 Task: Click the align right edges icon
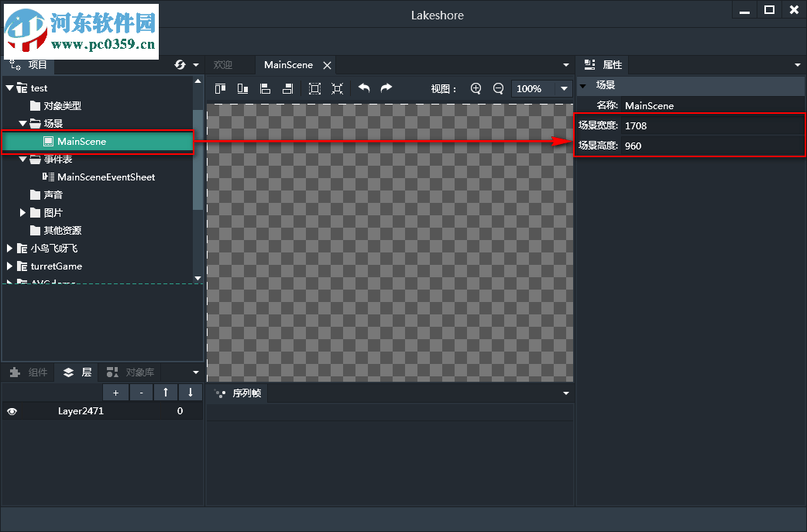[x=287, y=88]
